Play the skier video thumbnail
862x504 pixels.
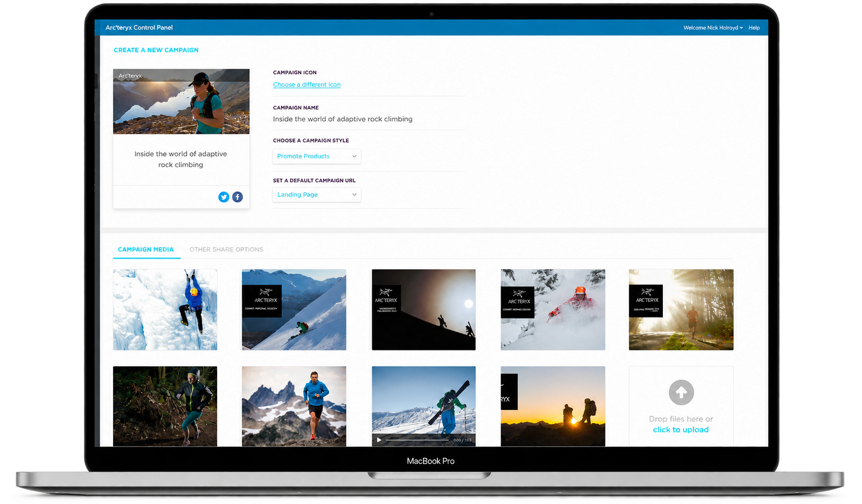[x=379, y=440]
